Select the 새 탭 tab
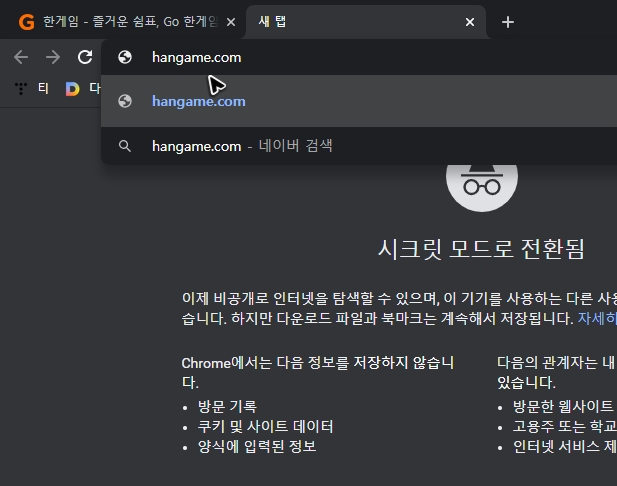This screenshot has height=486, width=617. point(365,22)
